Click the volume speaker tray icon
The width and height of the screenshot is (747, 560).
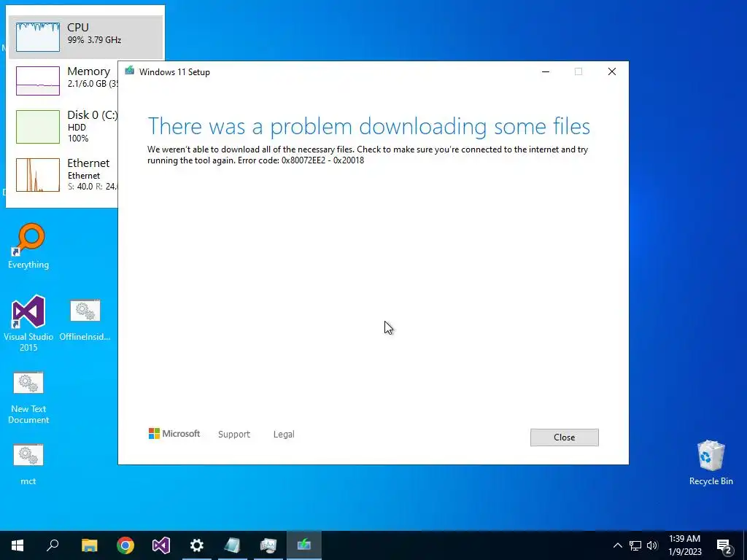[652, 545]
